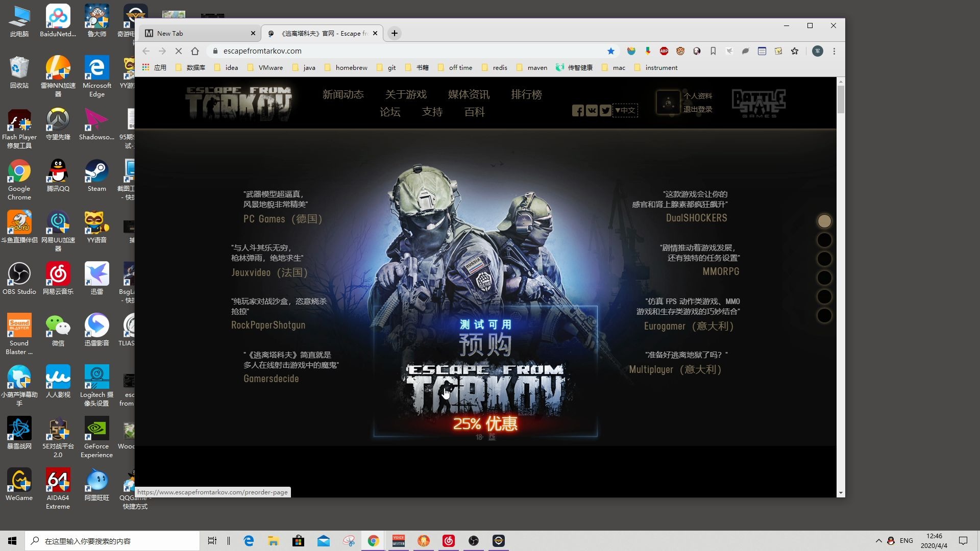The image size is (980, 551).
Task: Open the Windows Start menu
Action: [x=12, y=541]
